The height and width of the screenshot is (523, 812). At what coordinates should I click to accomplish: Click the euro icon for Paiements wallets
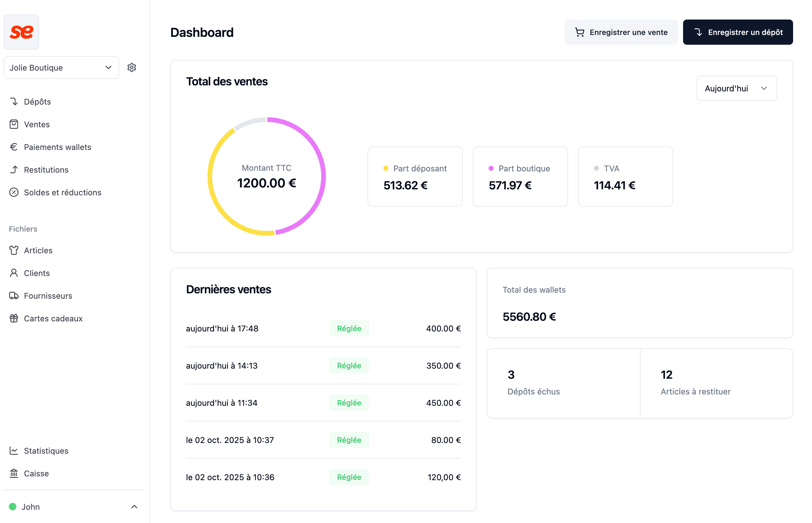click(x=14, y=147)
